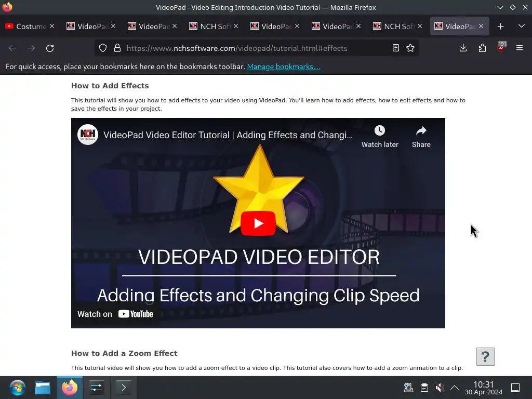Open the terminal launcher on taskbar
The height and width of the screenshot is (399, 532).
click(x=124, y=388)
